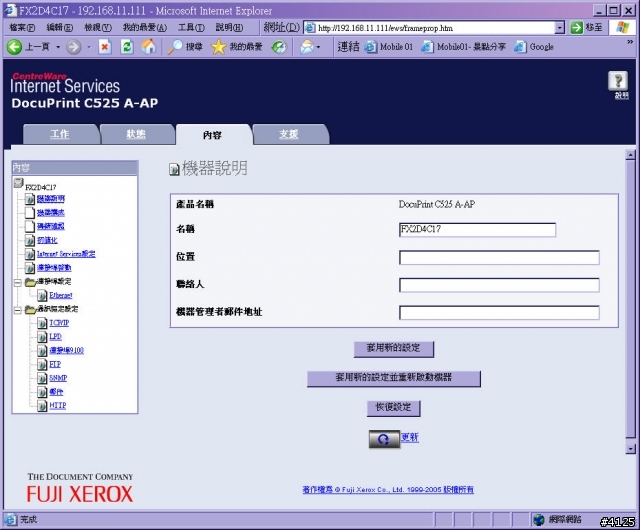This screenshot has width=640, height=530.
Task: Open the 檔案 menu
Action: 22,27
